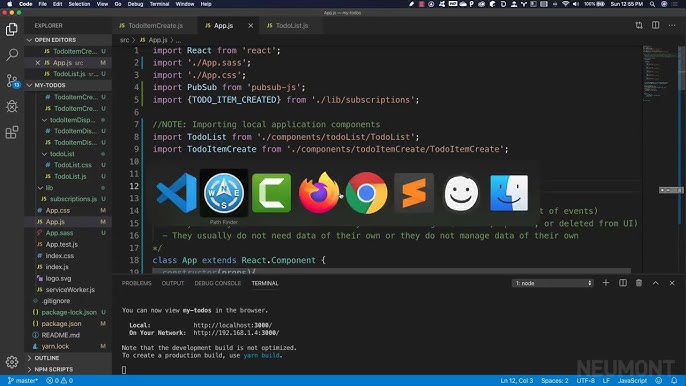
Task: Click the open changes compare icon
Action: [639, 25]
